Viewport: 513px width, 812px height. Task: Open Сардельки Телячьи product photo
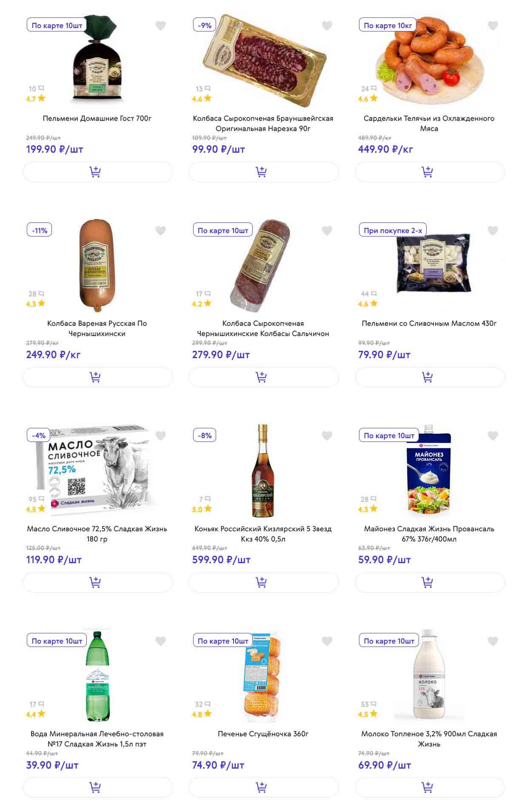click(430, 60)
